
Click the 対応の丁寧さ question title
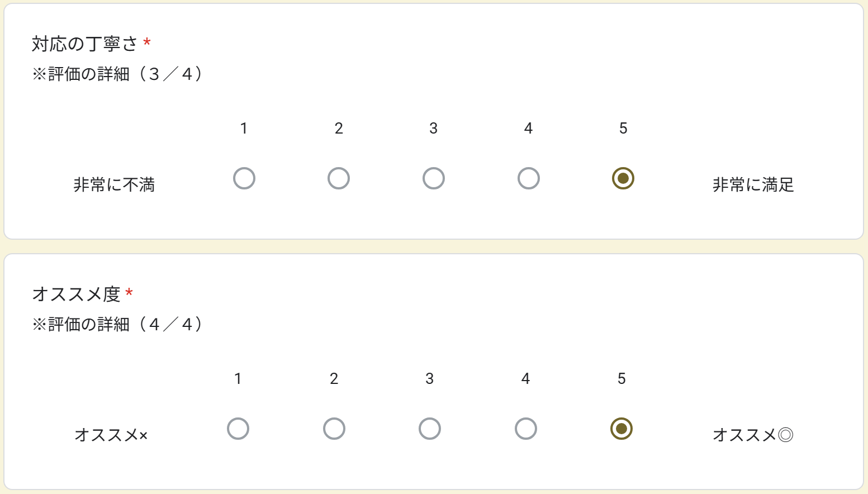[84, 44]
